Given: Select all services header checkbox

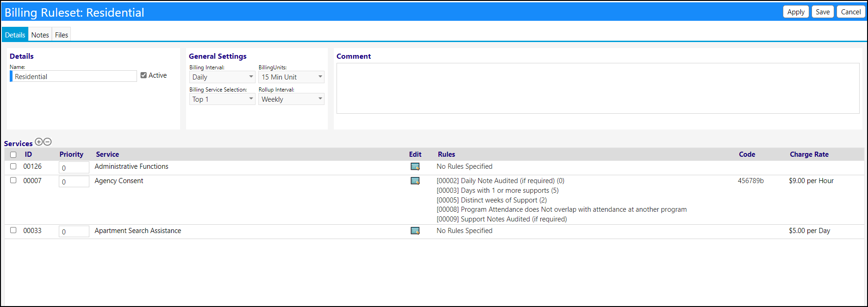Looking at the screenshot, I should 13,155.
